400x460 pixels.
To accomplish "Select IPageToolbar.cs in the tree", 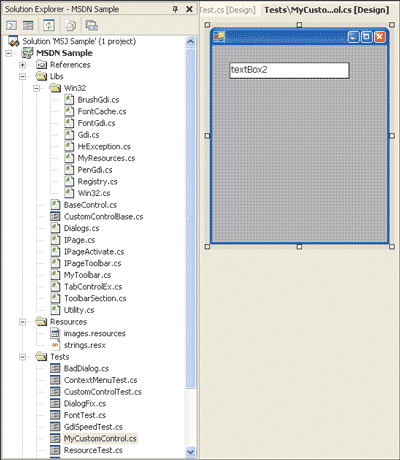I will [93, 263].
